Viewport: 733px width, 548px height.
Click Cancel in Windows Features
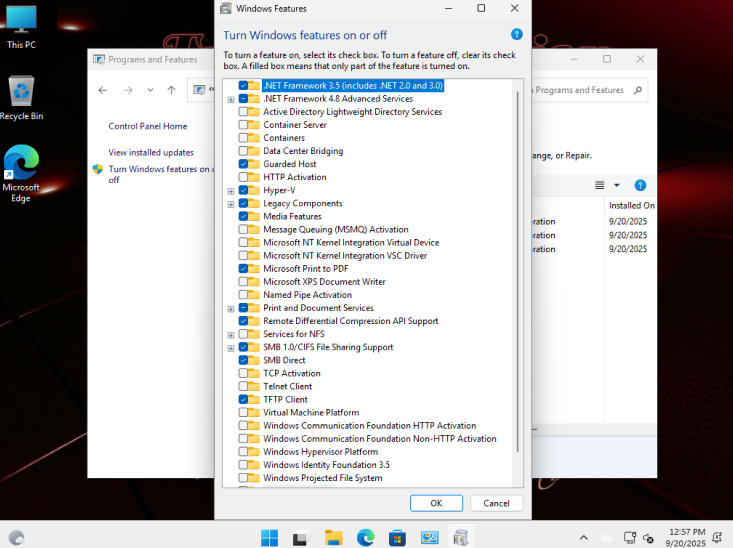pos(496,503)
